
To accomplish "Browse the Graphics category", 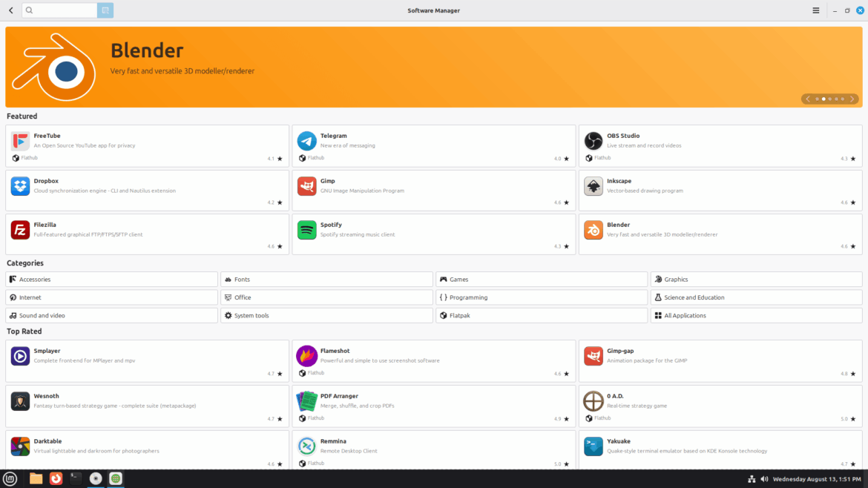I will coord(754,279).
